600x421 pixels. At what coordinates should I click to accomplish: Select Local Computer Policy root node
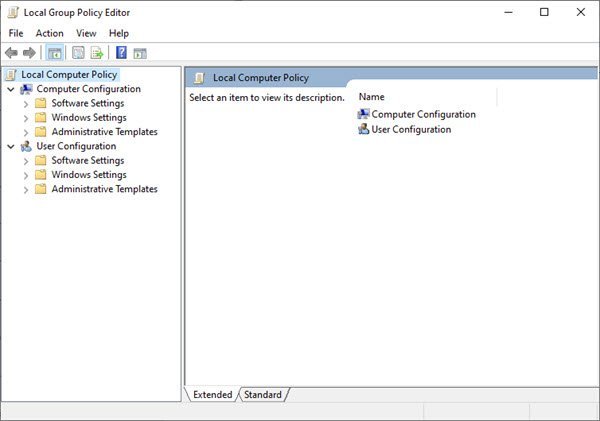click(69, 75)
